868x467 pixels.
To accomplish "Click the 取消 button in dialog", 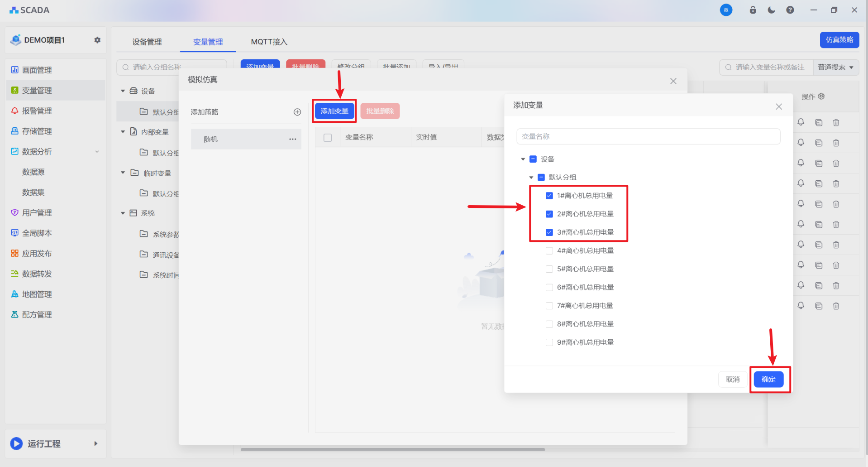I will (733, 379).
